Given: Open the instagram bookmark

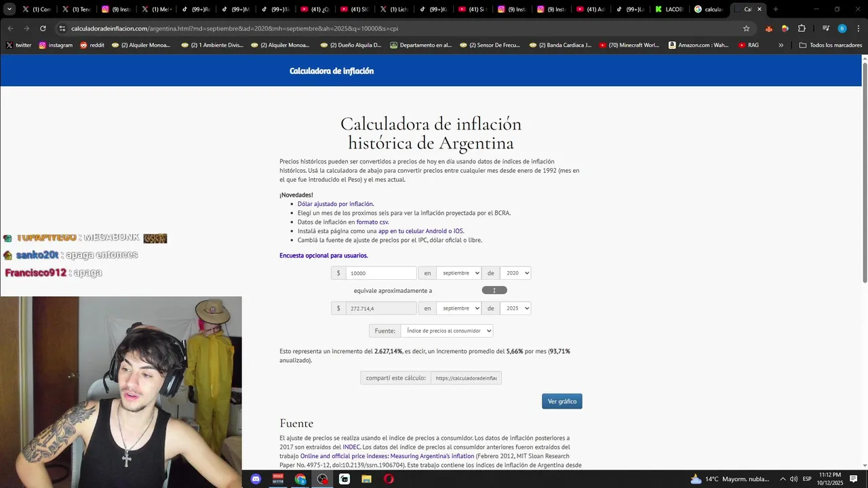Looking at the screenshot, I should 56,45.
